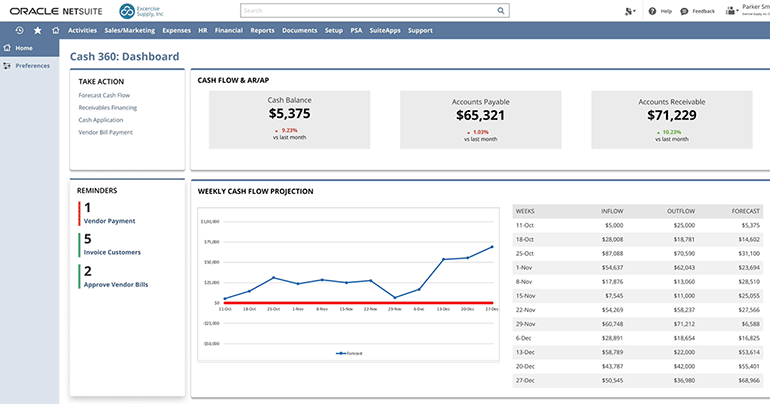Screen dimensions: 770x410
Task: Open the Sales/Marketing menu
Action: coord(128,31)
